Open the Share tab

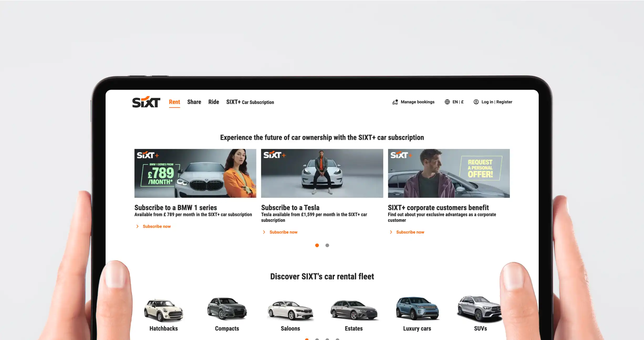[194, 102]
